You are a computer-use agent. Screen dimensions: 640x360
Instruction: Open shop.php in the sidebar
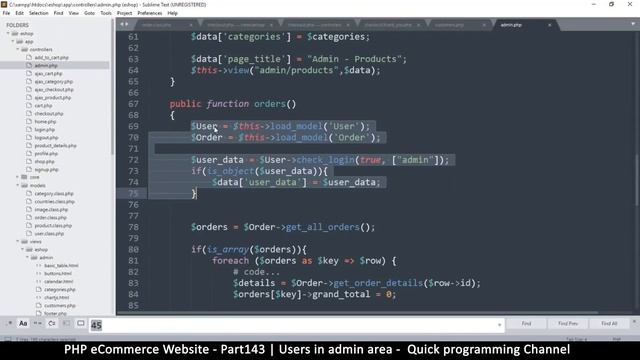tap(44, 162)
